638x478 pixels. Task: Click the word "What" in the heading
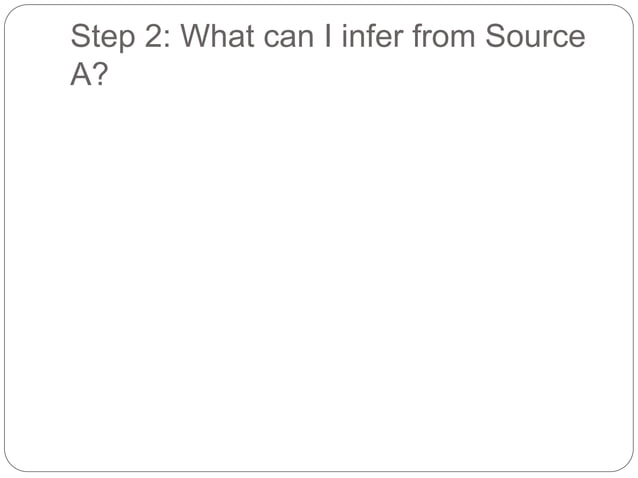click(220, 39)
